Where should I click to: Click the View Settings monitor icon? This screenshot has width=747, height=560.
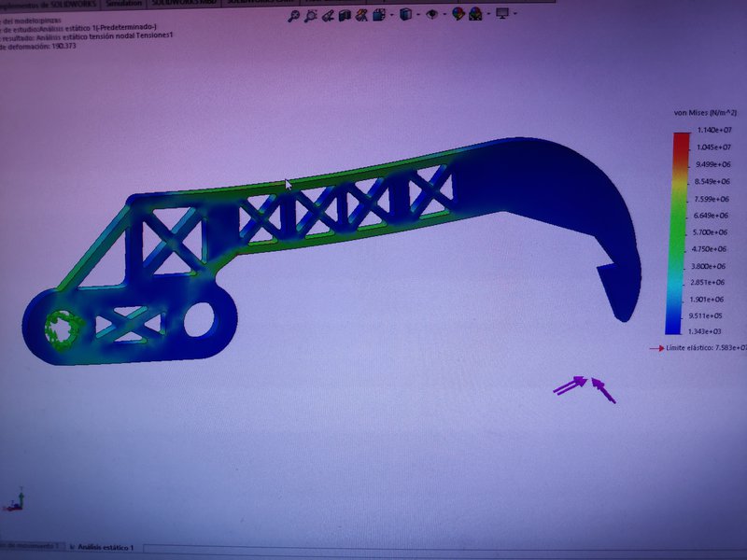pyautogui.click(x=501, y=14)
